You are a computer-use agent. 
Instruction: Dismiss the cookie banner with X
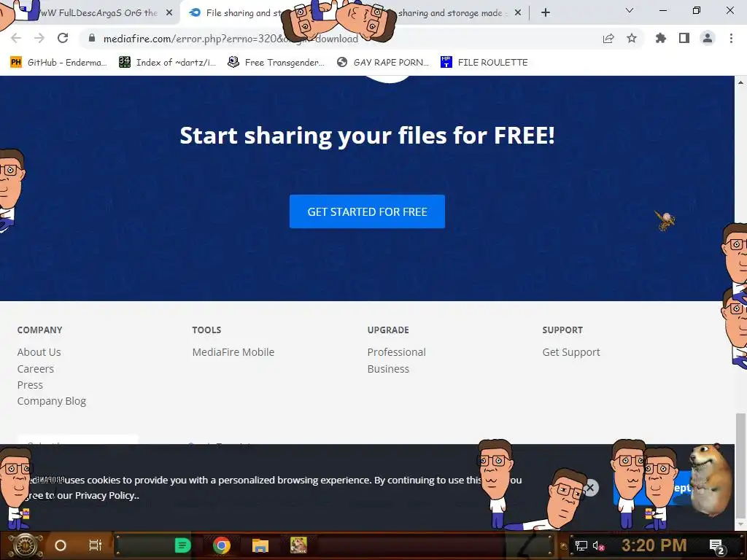590,488
